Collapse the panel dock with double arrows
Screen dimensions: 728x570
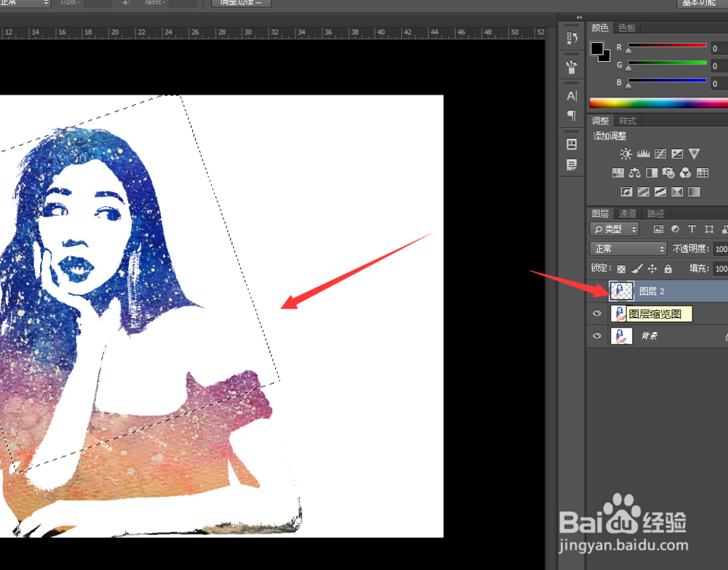pyautogui.click(x=579, y=17)
